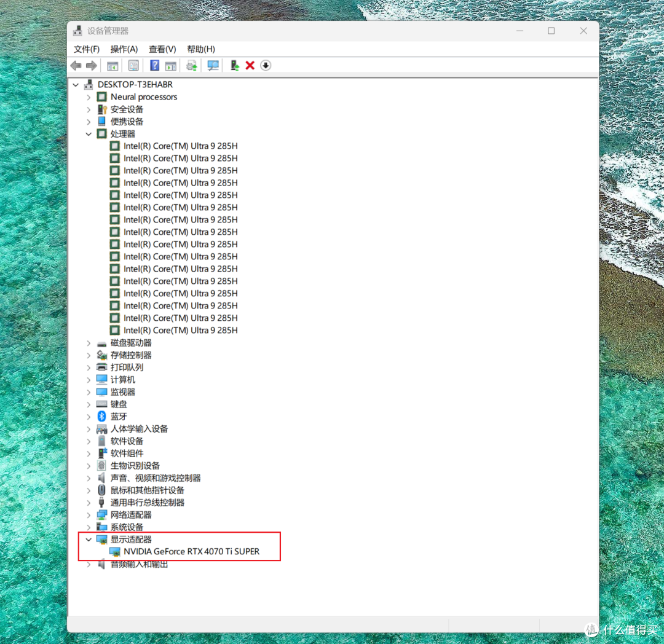Viewport: 664px width, 644px height.
Task: Select the 监视器 category label
Action: (123, 392)
